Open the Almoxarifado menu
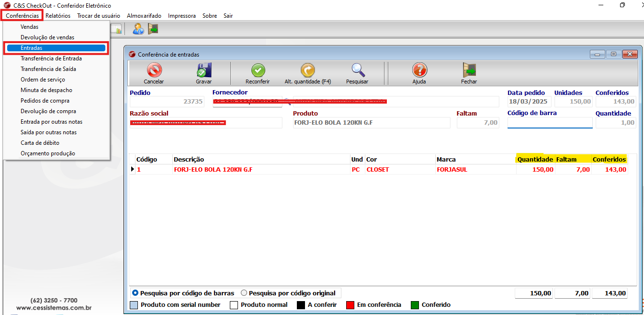Image resolution: width=644 pixels, height=315 pixels. point(144,16)
